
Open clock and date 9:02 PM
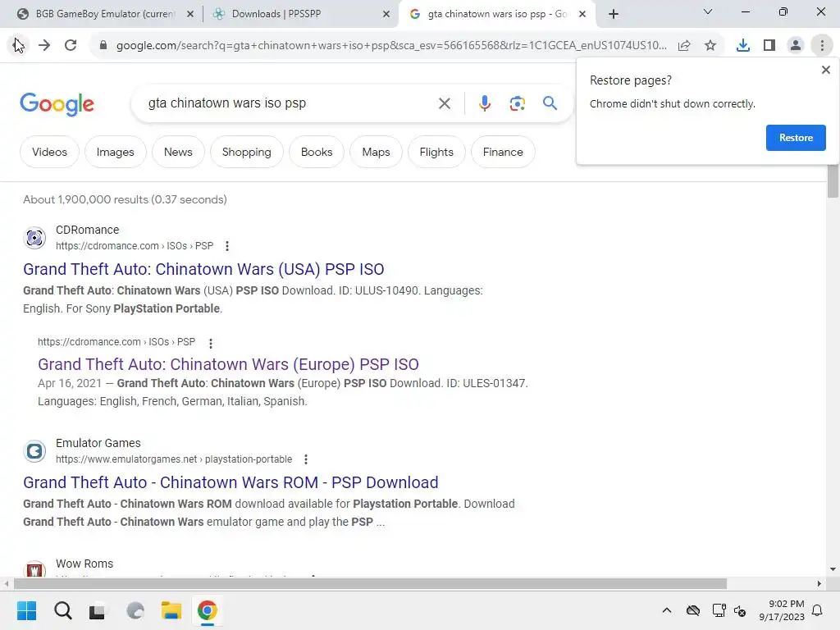click(x=781, y=610)
